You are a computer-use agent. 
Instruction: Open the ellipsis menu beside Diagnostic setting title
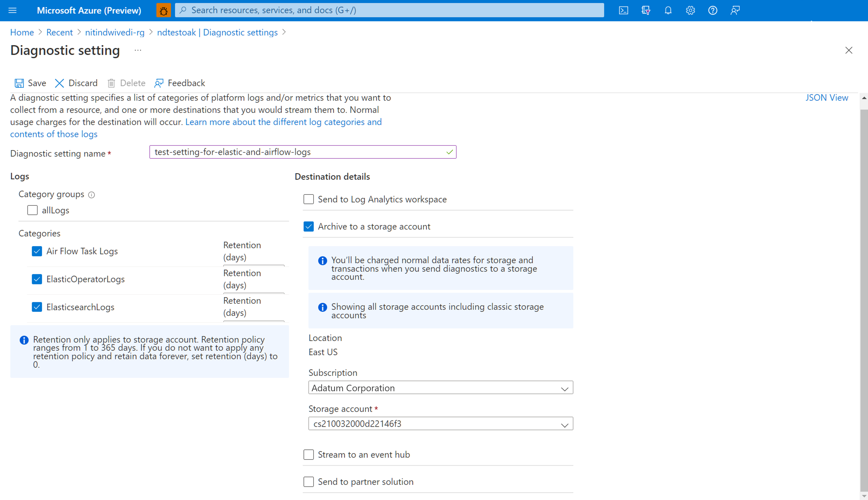click(x=137, y=50)
